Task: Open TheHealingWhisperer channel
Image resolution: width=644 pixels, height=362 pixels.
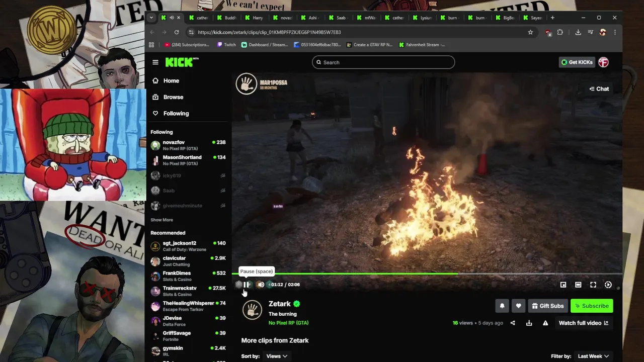Action: click(188, 306)
